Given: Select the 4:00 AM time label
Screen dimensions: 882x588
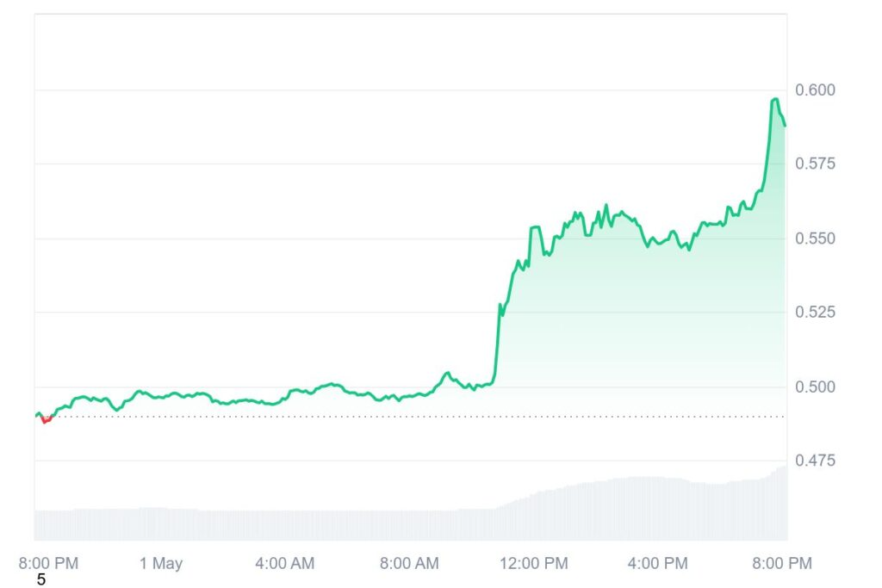Looking at the screenshot, I should point(286,564).
